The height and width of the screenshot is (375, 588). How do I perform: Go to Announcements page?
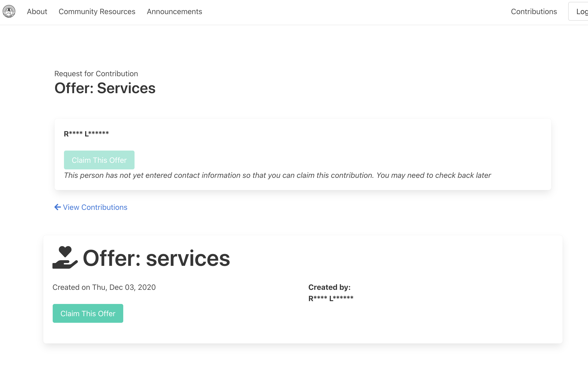coord(174,12)
